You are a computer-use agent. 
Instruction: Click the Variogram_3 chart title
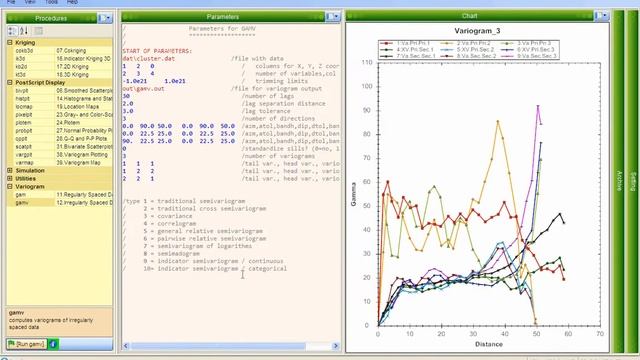tap(477, 31)
